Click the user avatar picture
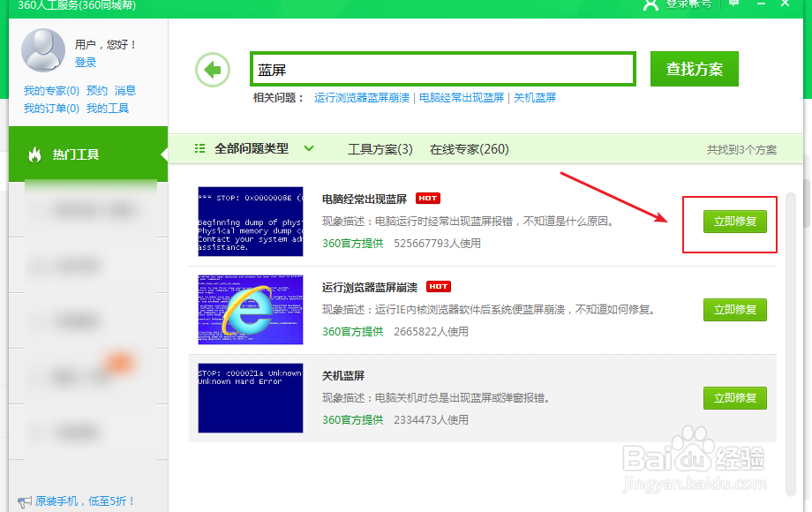Viewport: 812px width, 512px height. click(x=43, y=49)
